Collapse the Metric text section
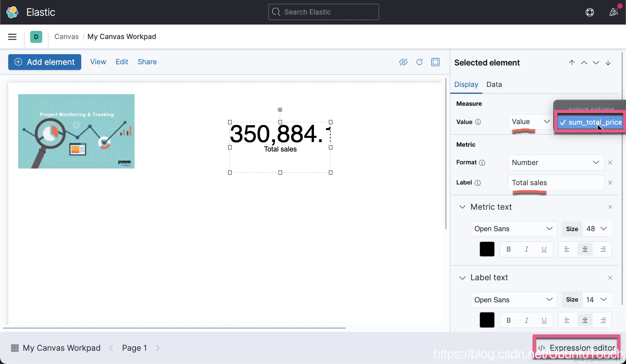The height and width of the screenshot is (364, 626). (x=462, y=207)
